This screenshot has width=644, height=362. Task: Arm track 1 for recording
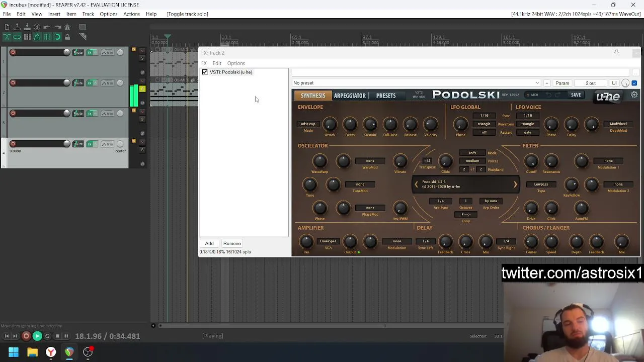click(13, 52)
